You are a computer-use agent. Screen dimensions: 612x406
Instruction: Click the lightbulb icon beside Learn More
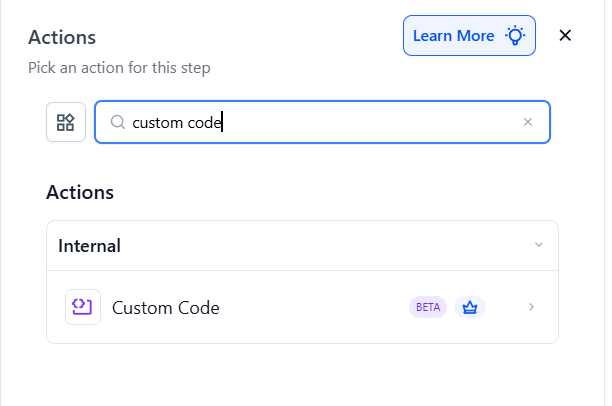pos(515,36)
